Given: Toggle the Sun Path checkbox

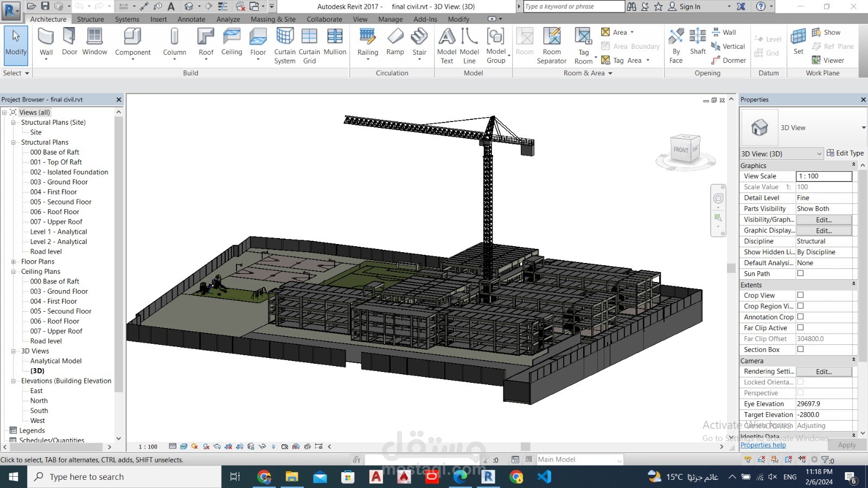Looking at the screenshot, I should (x=800, y=273).
